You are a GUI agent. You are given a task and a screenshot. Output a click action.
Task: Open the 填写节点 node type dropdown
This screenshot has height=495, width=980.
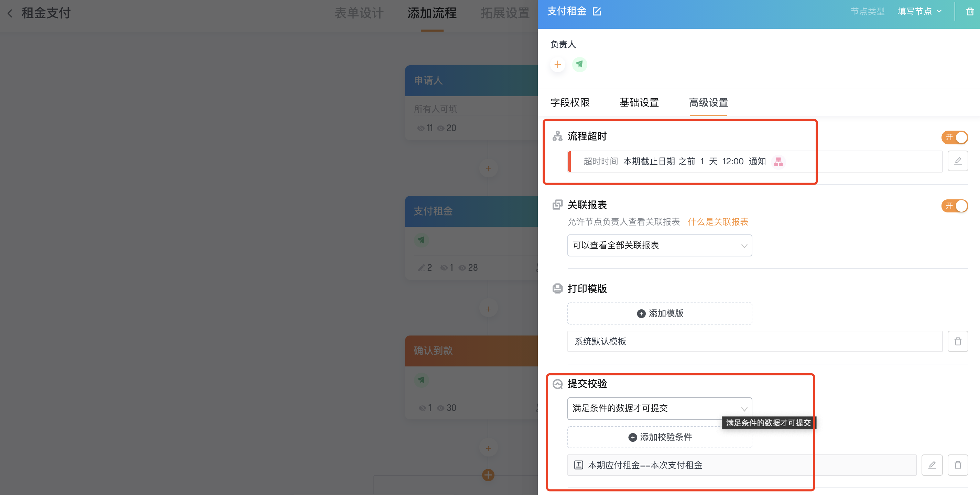[x=919, y=11]
